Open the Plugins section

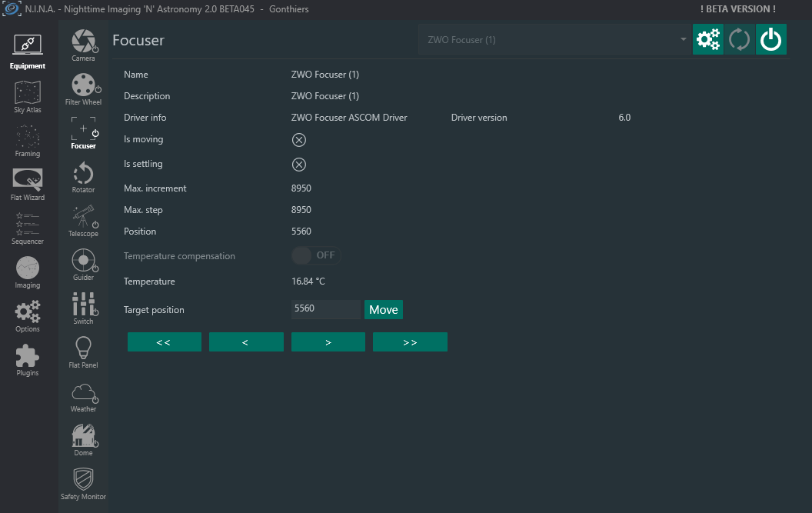point(28,360)
